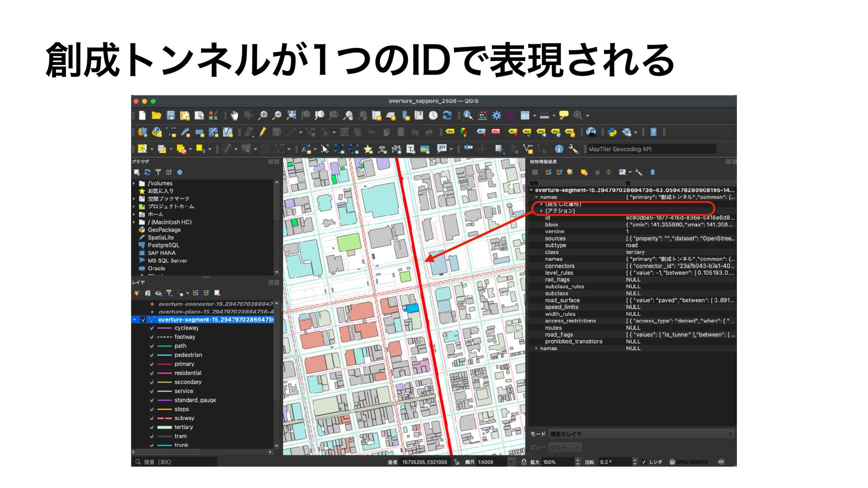Toggle the render (レンダ) checkbox
868x488 pixels.
pyautogui.click(x=644, y=462)
